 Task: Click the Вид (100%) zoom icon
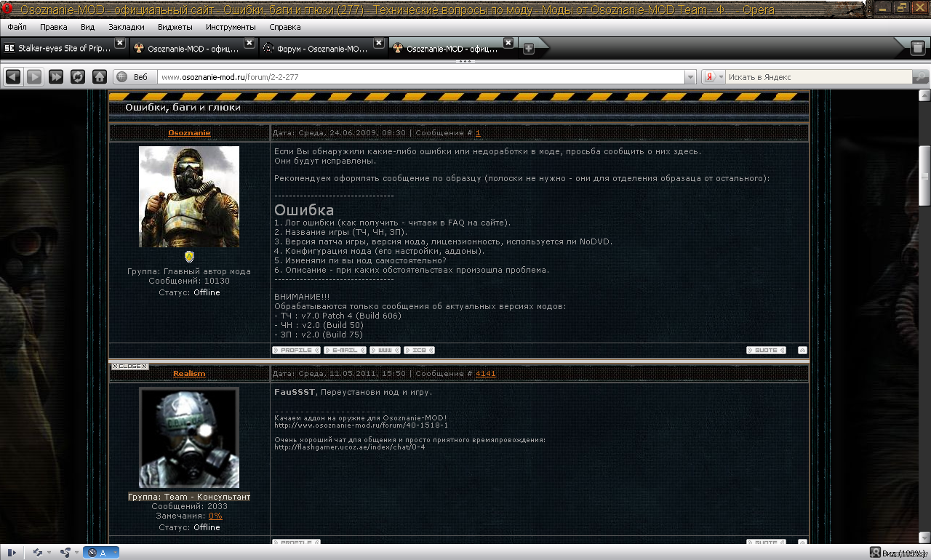[x=876, y=553]
